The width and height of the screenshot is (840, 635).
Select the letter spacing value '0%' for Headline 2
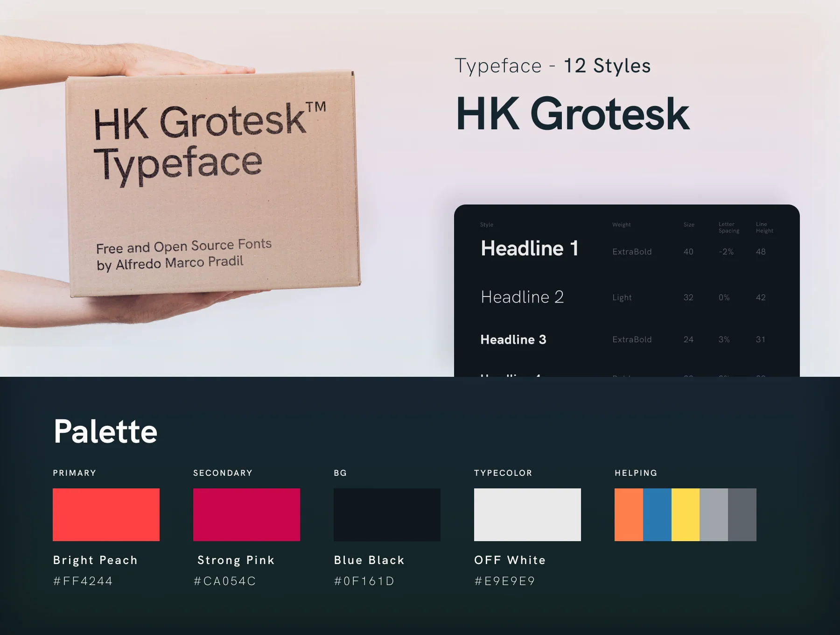pos(724,297)
